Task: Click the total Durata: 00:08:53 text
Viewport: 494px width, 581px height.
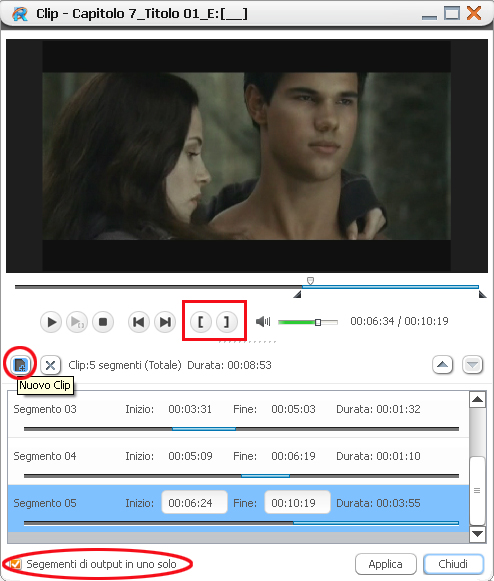Action: pyautogui.click(x=229, y=365)
